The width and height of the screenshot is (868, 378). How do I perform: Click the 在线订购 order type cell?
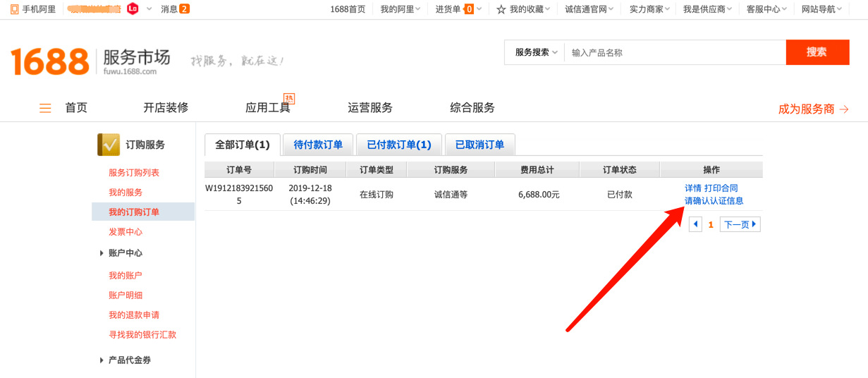click(x=377, y=195)
